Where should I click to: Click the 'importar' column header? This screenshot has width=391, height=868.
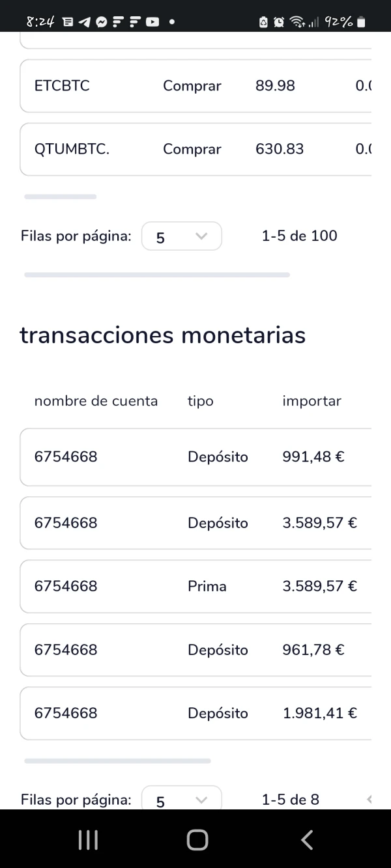point(311,401)
